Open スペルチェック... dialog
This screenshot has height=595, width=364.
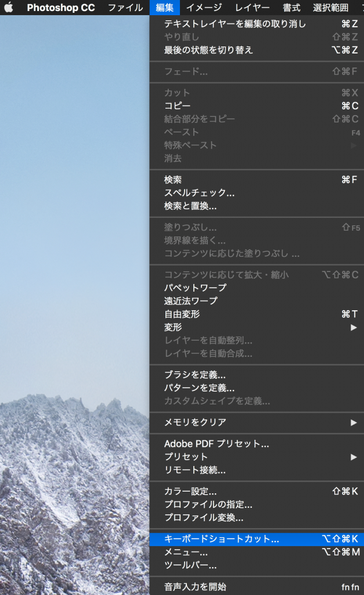point(199,193)
